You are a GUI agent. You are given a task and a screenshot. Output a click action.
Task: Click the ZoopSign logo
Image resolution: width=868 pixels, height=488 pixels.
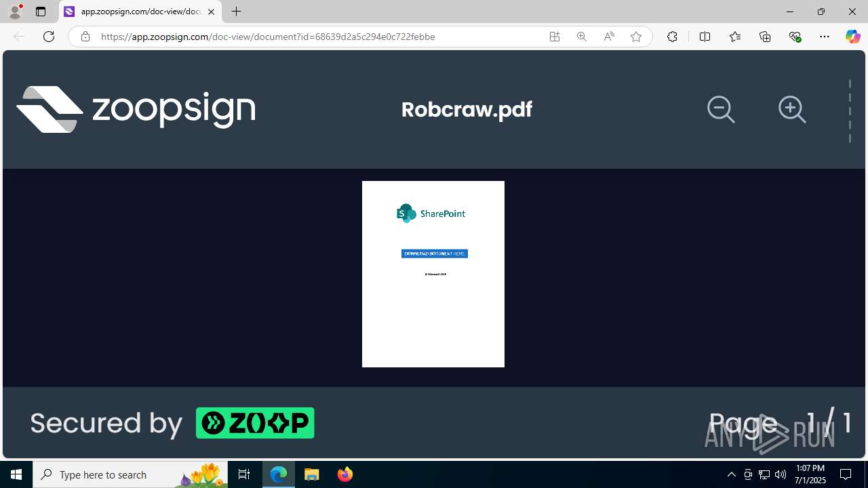click(136, 109)
